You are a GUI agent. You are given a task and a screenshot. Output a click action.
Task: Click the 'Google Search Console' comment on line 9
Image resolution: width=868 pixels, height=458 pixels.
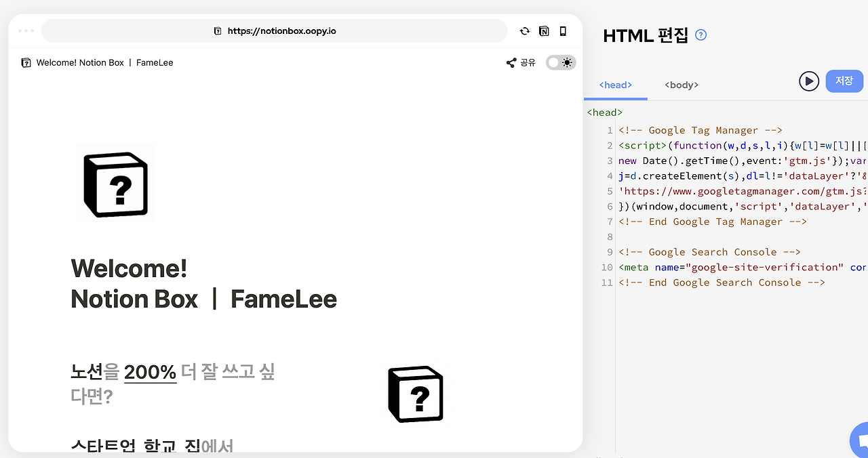coord(710,252)
